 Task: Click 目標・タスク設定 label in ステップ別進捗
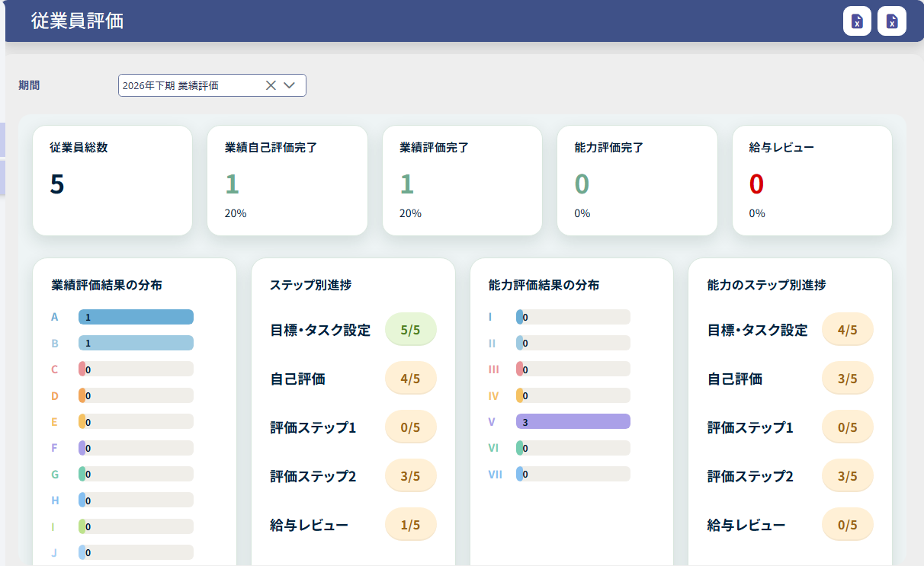(320, 330)
